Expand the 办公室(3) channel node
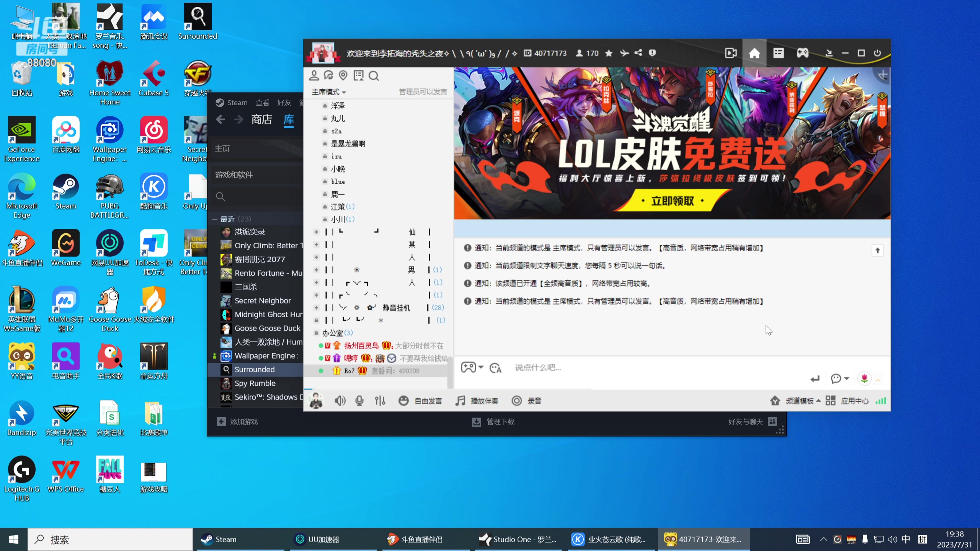This screenshot has height=551, width=980. (337, 333)
